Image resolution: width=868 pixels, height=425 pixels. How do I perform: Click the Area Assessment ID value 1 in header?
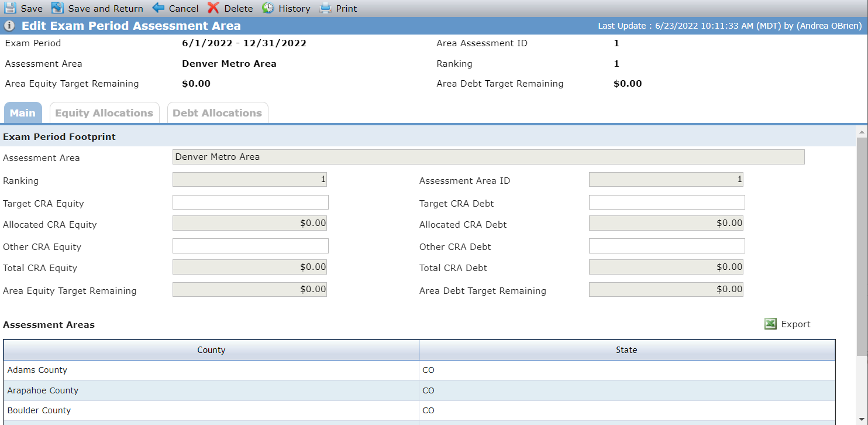(616, 43)
